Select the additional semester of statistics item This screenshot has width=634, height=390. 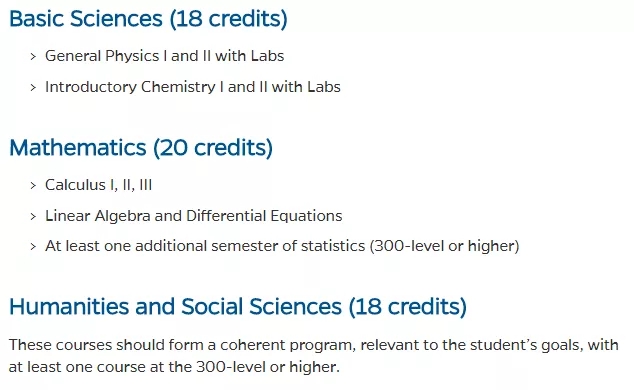click(x=282, y=246)
